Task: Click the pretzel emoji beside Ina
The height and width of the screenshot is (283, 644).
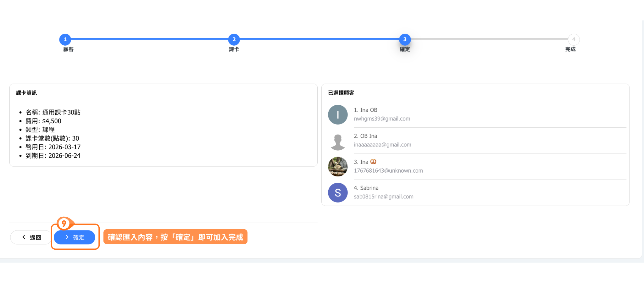Action: [373, 162]
